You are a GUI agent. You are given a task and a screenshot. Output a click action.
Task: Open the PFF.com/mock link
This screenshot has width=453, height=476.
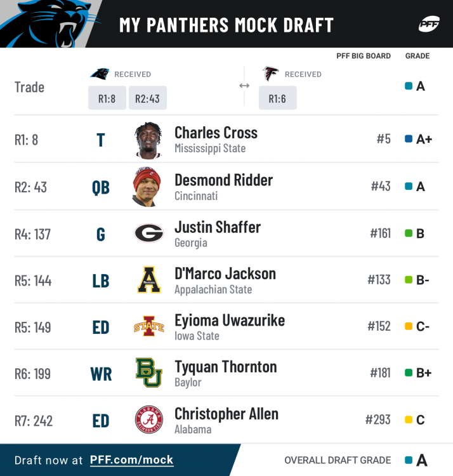pos(131,460)
